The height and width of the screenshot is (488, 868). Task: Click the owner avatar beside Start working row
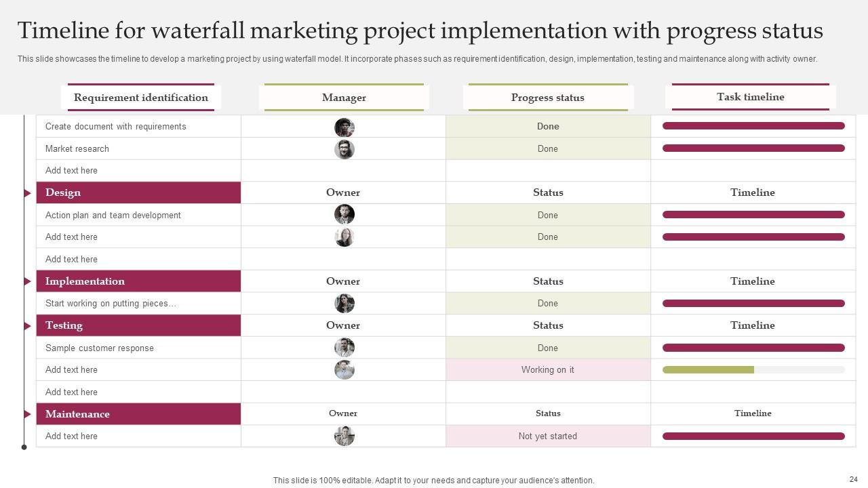(x=344, y=304)
